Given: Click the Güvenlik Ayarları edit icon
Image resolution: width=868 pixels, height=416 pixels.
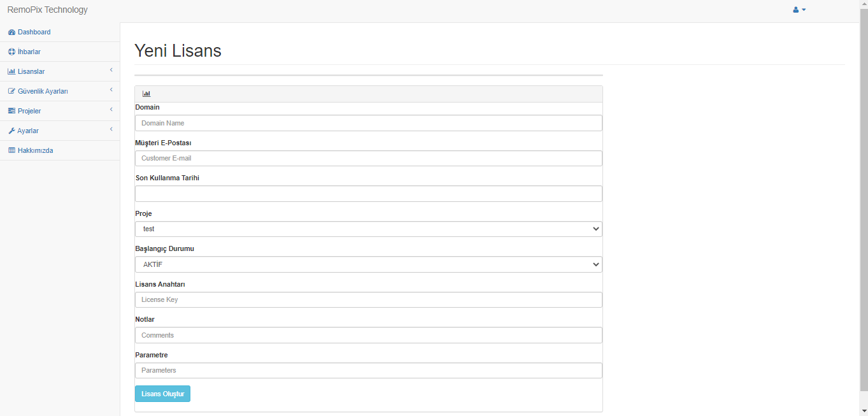Looking at the screenshot, I should click(11, 92).
